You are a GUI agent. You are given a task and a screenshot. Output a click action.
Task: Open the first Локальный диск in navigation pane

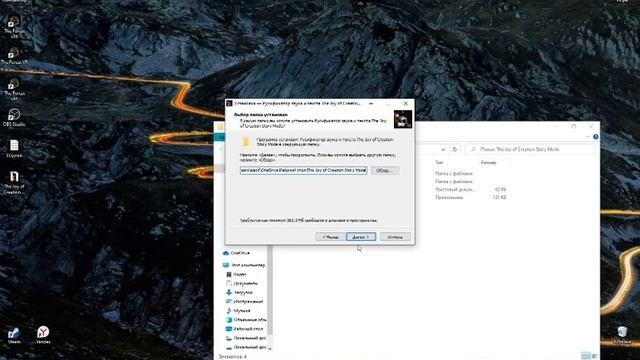pos(249,338)
